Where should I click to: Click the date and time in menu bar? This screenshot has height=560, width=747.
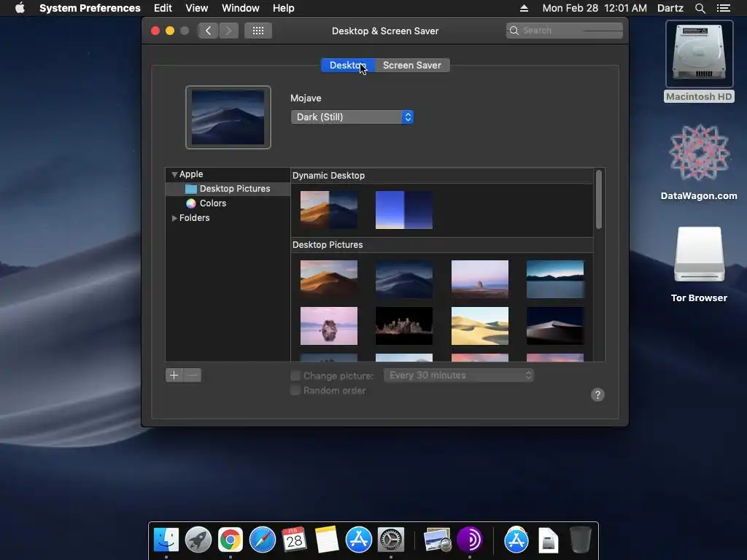click(x=595, y=8)
